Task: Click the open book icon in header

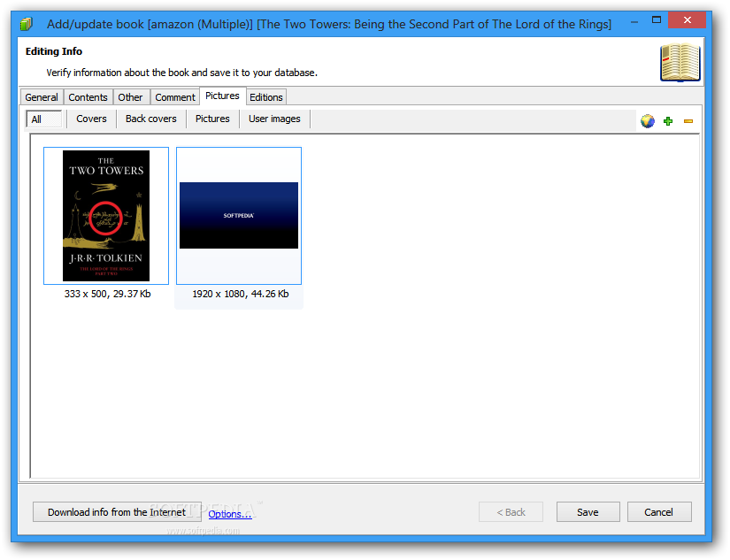Action: point(680,63)
